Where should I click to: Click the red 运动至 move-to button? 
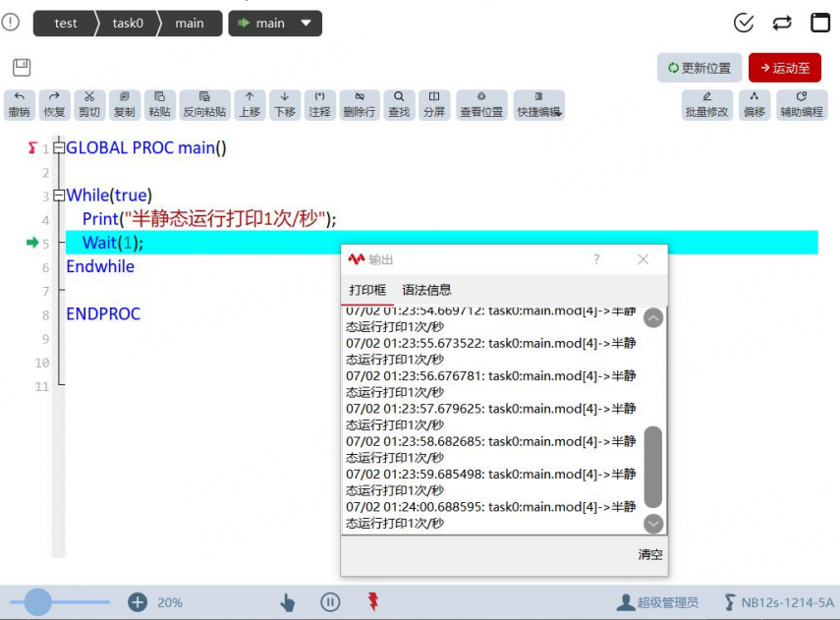(x=785, y=68)
